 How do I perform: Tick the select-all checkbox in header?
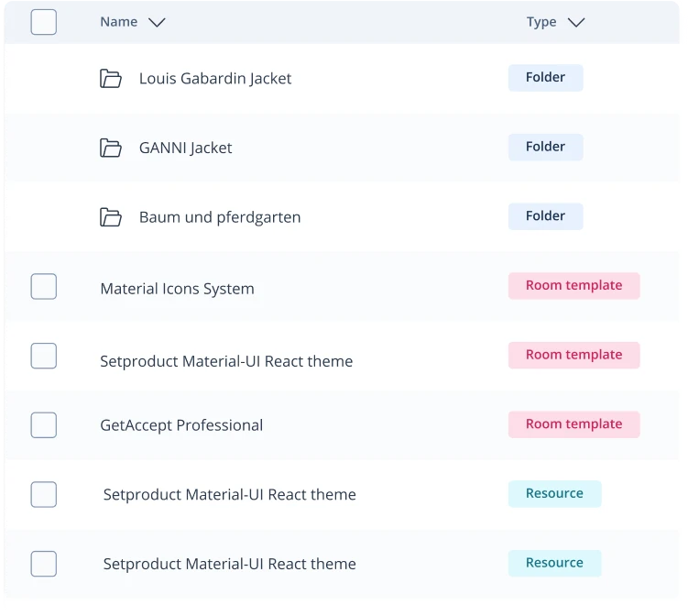(x=44, y=22)
